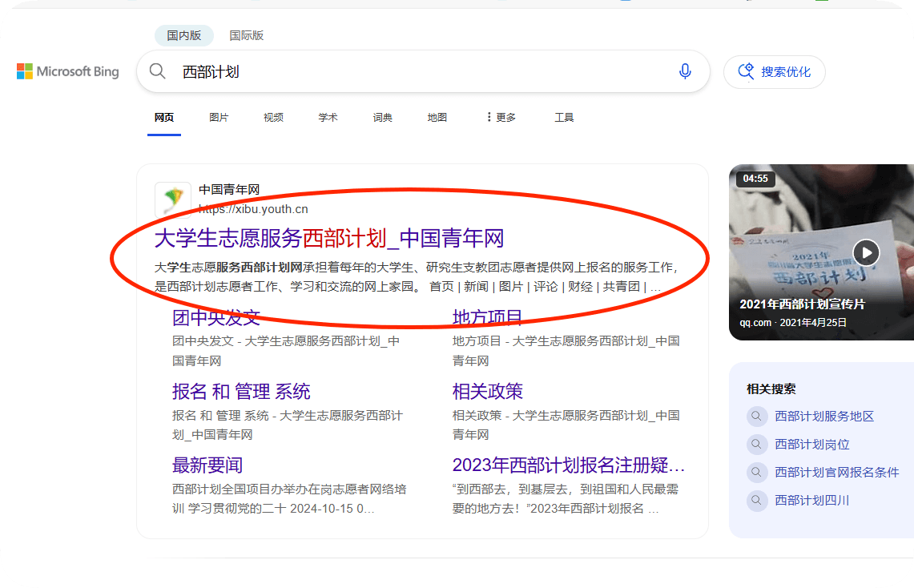The height and width of the screenshot is (588, 914).
Task: Focus the search box containing 西部计划
Action: (x=423, y=71)
